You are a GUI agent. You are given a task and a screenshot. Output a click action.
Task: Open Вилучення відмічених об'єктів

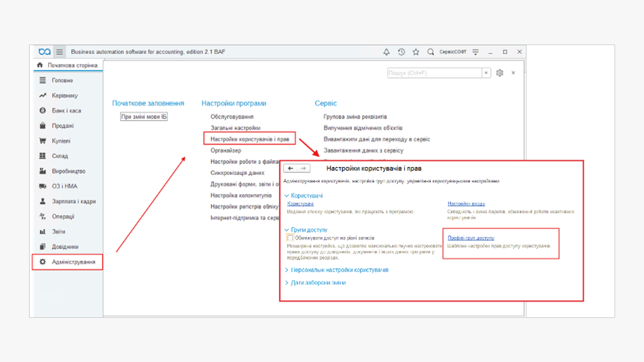(x=363, y=128)
